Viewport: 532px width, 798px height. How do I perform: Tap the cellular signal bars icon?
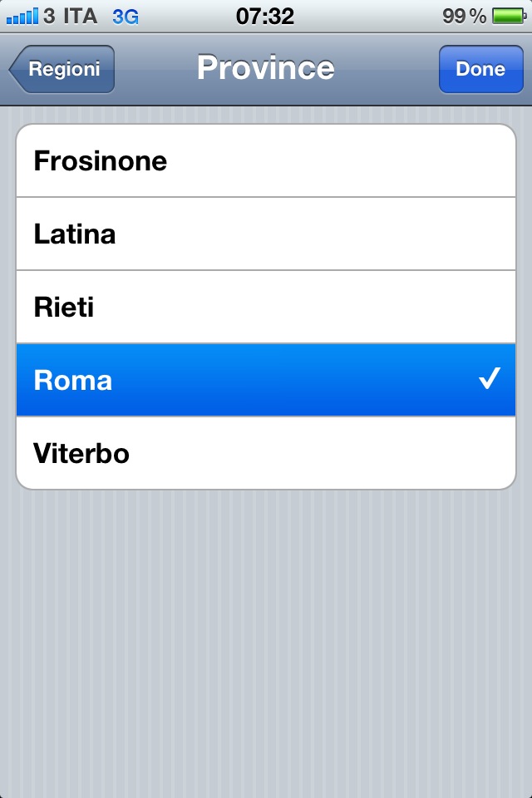[22, 16]
